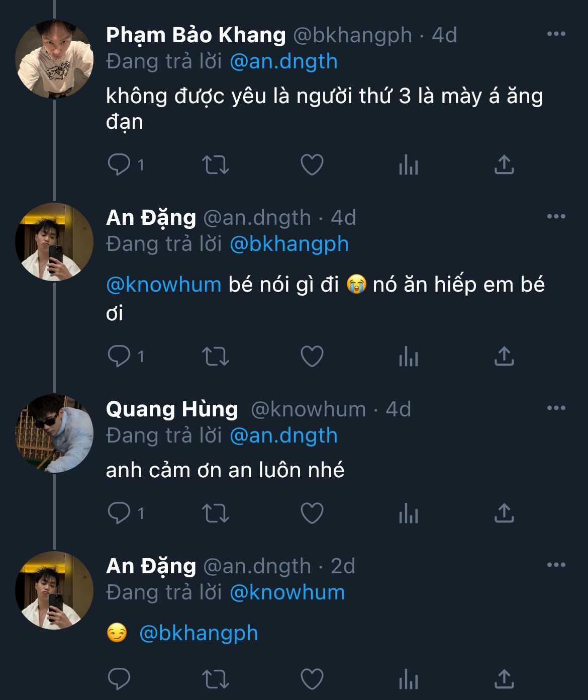588x700 pixels.
Task: Share Quang Hùng's tweet
Action: pos(504,513)
